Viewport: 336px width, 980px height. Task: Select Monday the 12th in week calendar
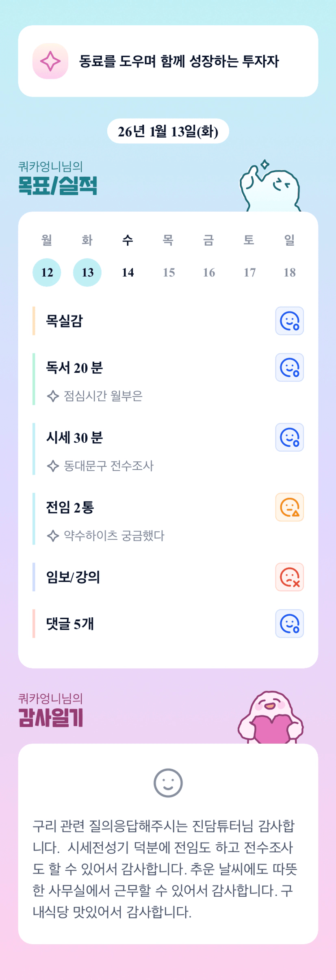(47, 272)
